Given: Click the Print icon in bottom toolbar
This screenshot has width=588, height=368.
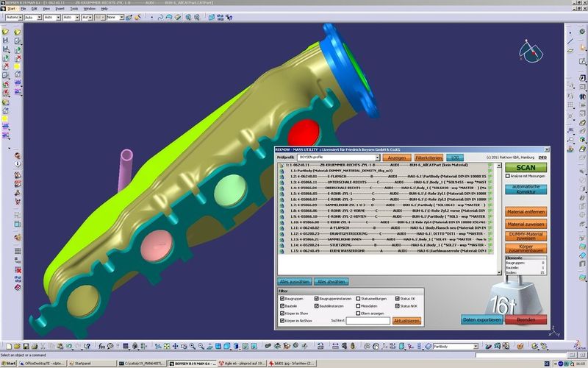Looking at the screenshot, I should coord(34,346).
